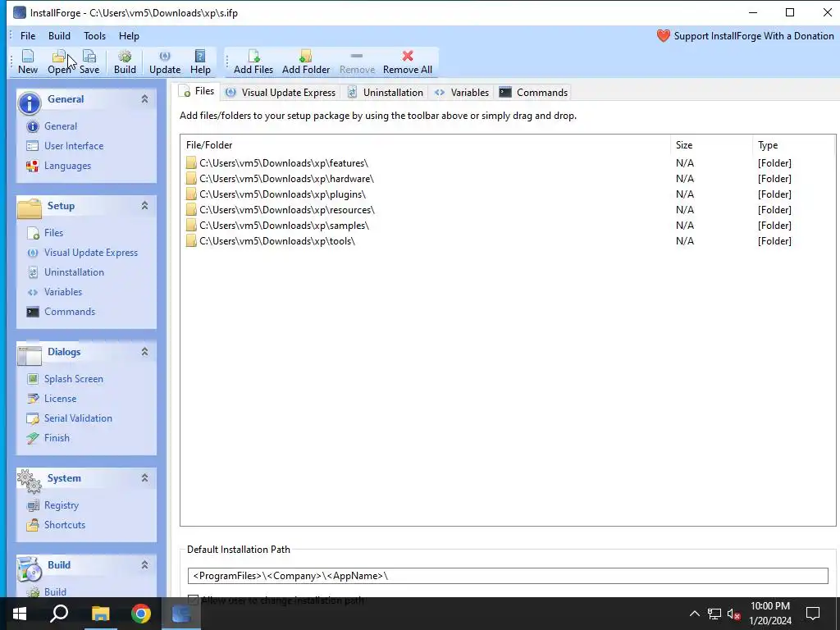The width and height of the screenshot is (840, 630).
Task: Select Visual Update Express in sidebar
Action: 90,253
